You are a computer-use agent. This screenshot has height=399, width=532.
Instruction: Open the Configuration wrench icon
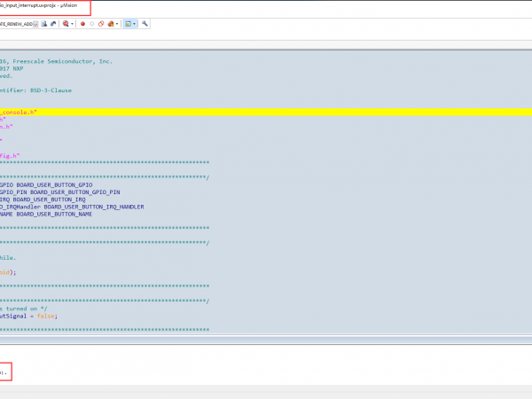pyautogui.click(x=145, y=24)
